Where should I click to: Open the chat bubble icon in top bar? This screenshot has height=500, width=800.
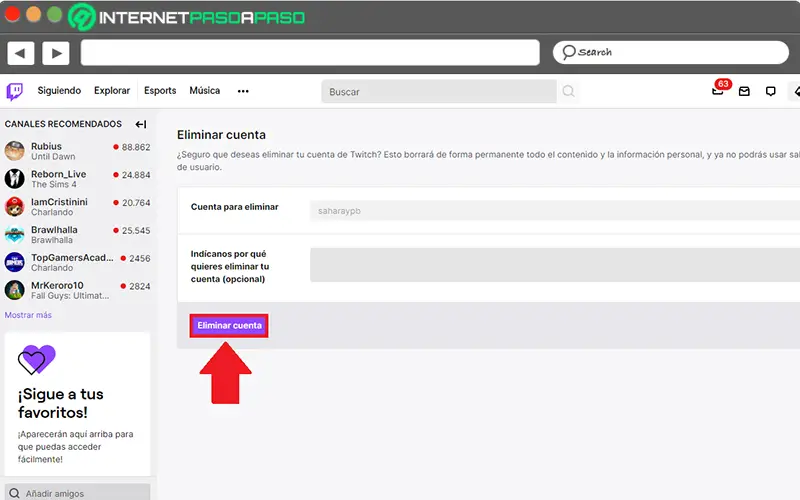click(x=770, y=91)
